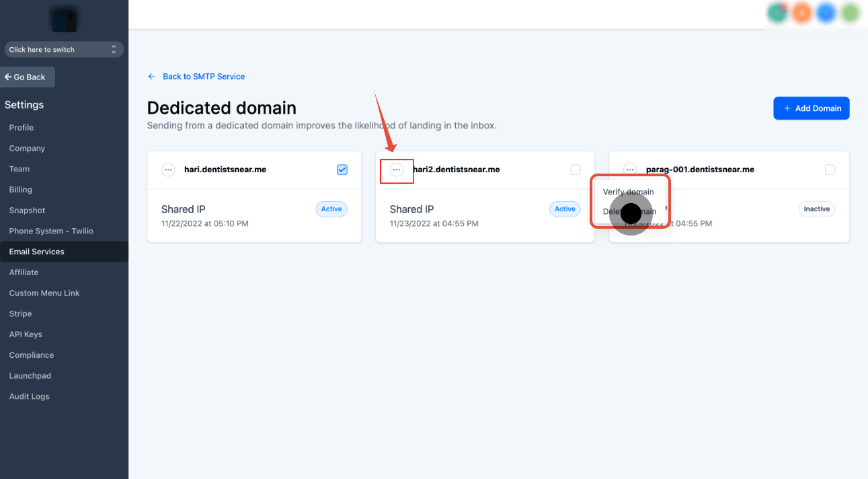Go to Launchpad in the sidebar

point(30,375)
